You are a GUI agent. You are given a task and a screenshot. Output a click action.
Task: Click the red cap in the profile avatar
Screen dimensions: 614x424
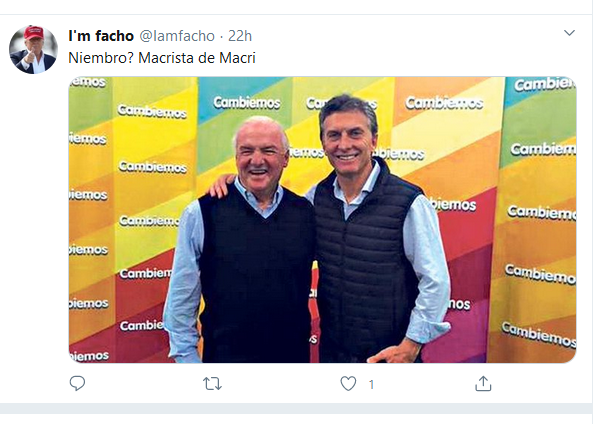tap(33, 33)
